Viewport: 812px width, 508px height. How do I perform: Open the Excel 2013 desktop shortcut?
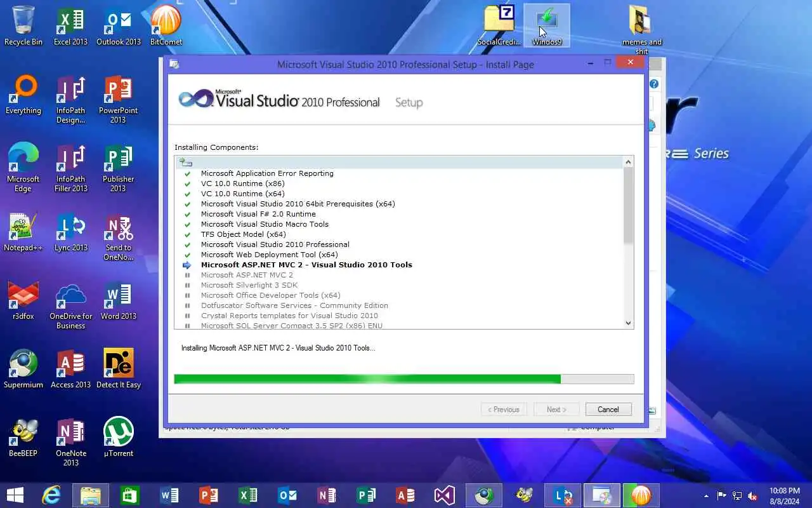point(71,25)
